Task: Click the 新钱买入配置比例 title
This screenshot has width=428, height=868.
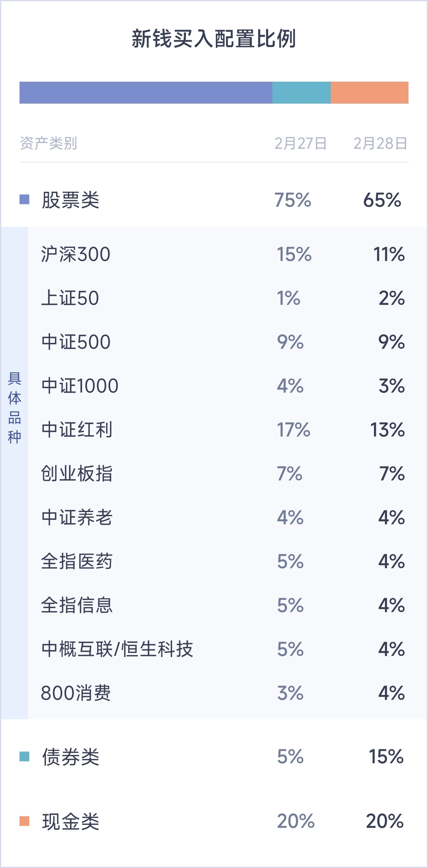Action: click(x=214, y=39)
